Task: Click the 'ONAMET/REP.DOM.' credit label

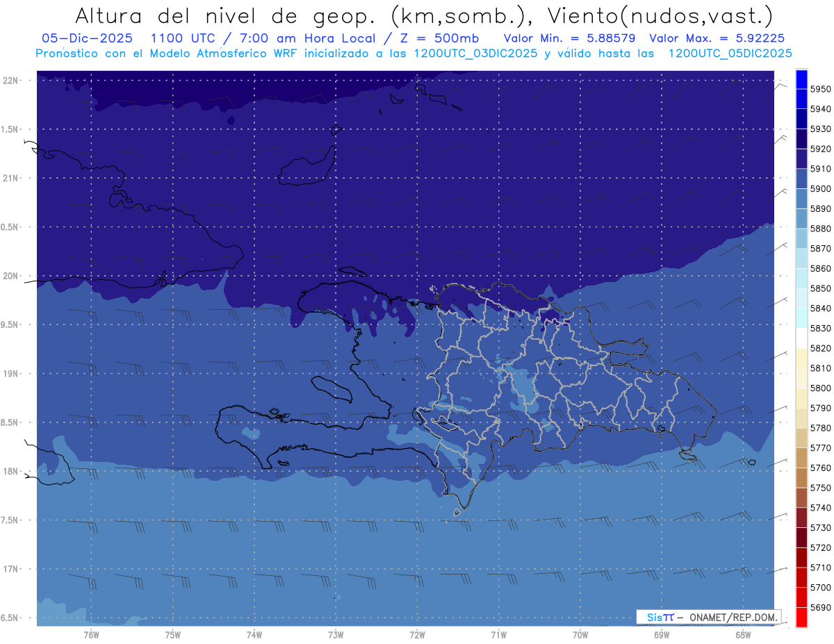Action: click(x=732, y=617)
